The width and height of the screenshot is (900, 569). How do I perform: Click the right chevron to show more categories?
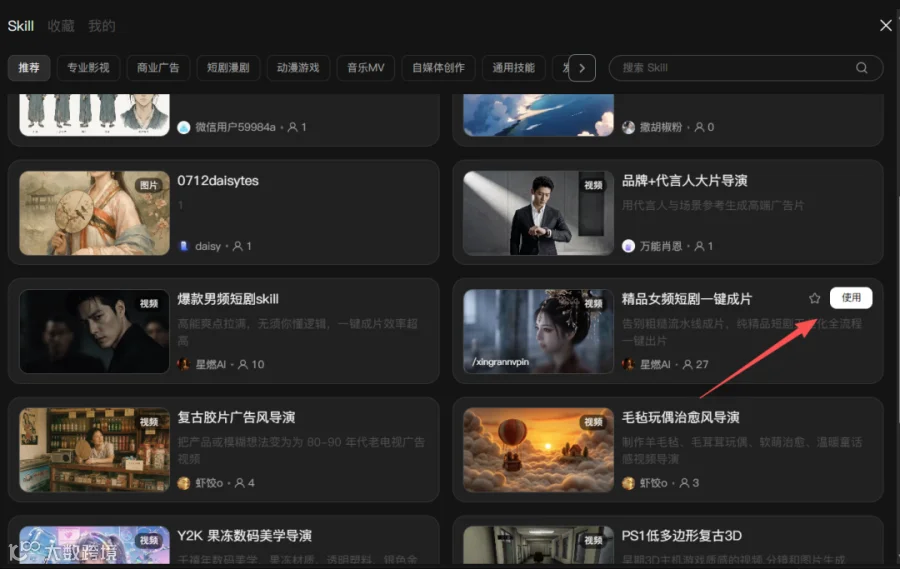[x=582, y=68]
